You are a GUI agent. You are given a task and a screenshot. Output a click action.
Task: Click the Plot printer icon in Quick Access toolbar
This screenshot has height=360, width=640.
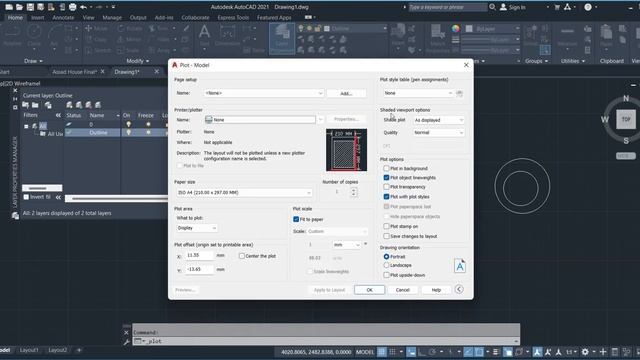pyautogui.click(x=72, y=7)
